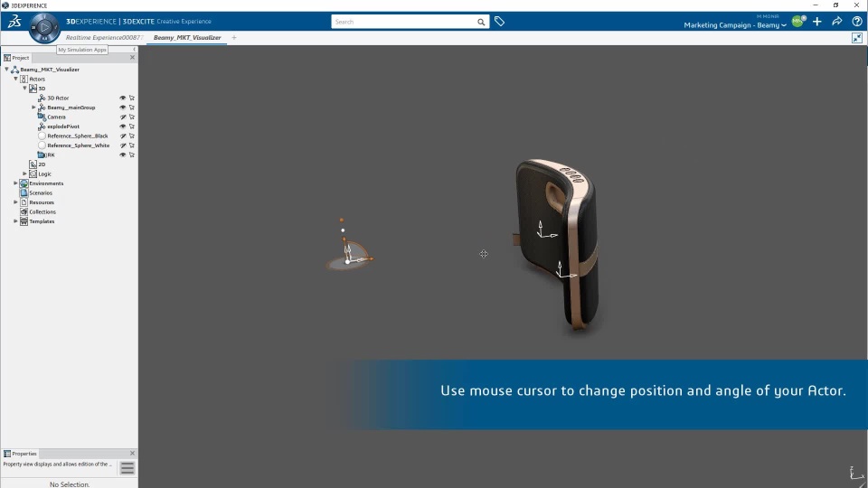Select the RK tree item
The height and width of the screenshot is (488, 868).
(51, 155)
